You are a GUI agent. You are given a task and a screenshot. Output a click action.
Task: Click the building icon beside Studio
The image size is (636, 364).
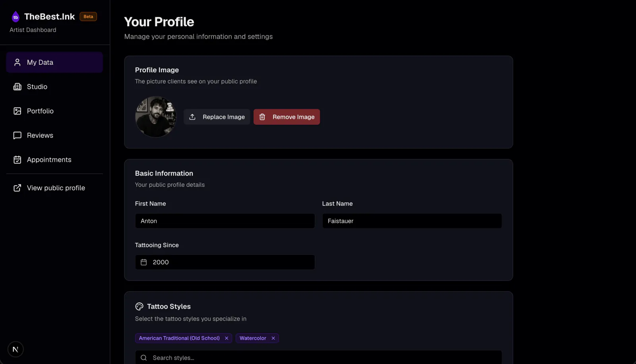(17, 87)
